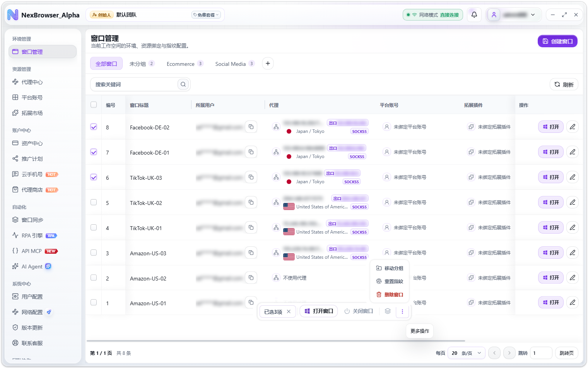Screen dimensions: 588x368
Task: Choose 重置指纹 in the popup menu
Action: (390, 281)
